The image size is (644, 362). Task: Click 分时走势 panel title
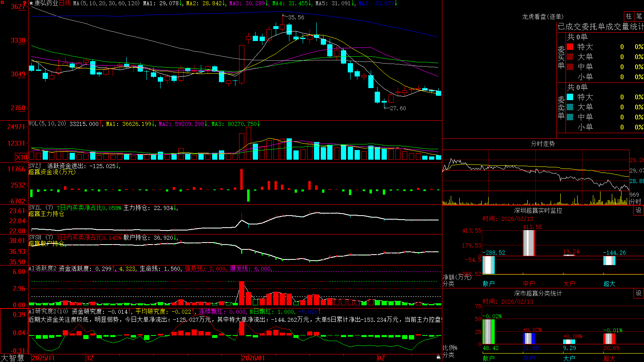coord(543,144)
